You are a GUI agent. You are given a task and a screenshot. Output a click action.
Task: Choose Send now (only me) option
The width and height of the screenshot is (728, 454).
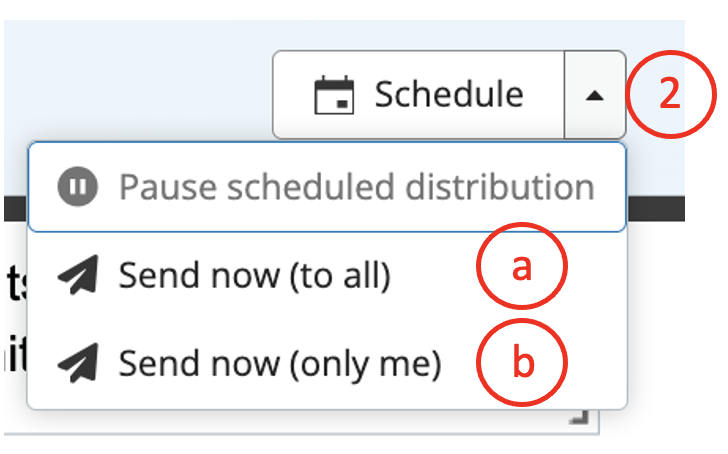coord(279,364)
